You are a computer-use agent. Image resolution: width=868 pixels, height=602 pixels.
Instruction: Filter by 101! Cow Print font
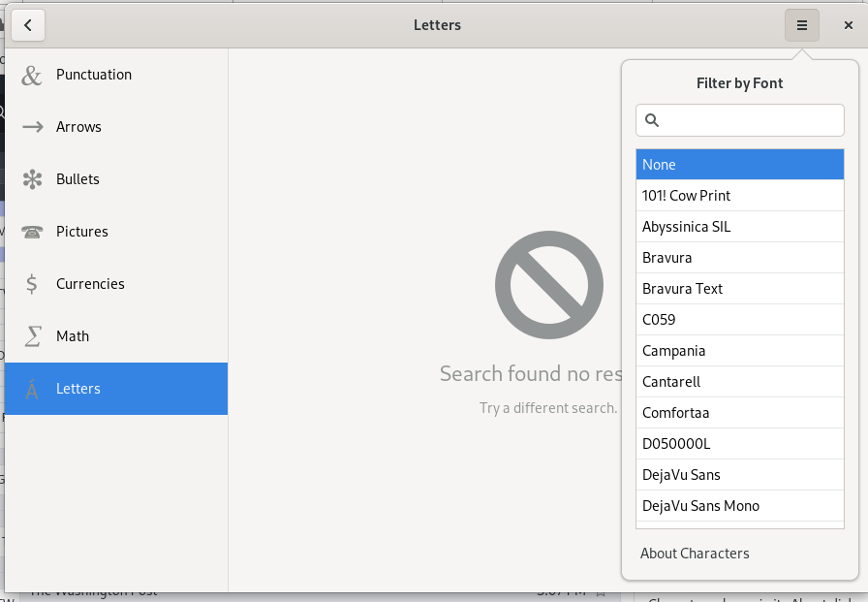point(739,196)
